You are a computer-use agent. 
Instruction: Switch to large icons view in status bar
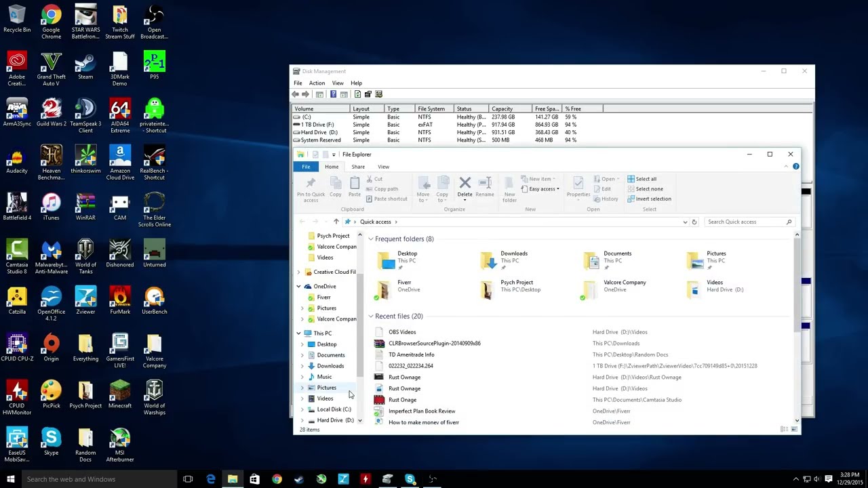[794, 429]
